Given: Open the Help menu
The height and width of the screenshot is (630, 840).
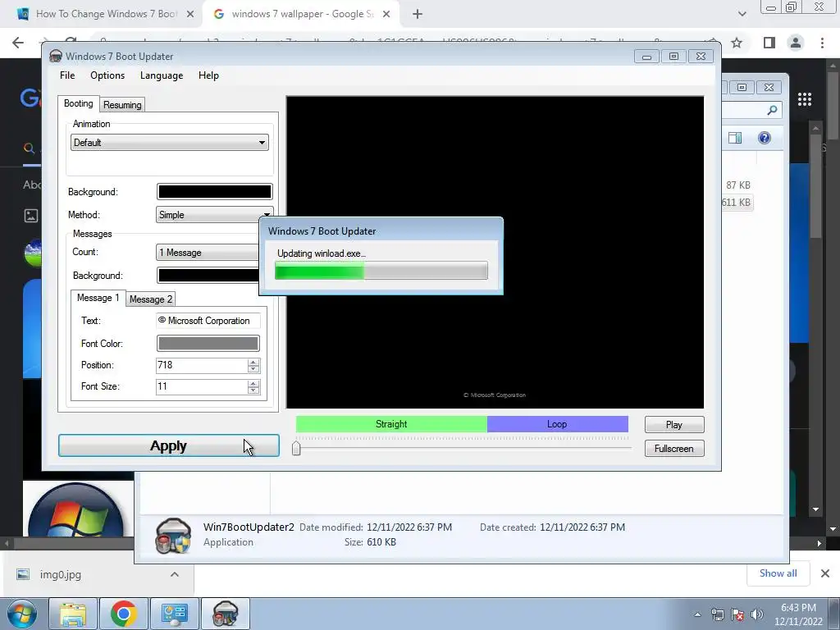Looking at the screenshot, I should click(208, 75).
